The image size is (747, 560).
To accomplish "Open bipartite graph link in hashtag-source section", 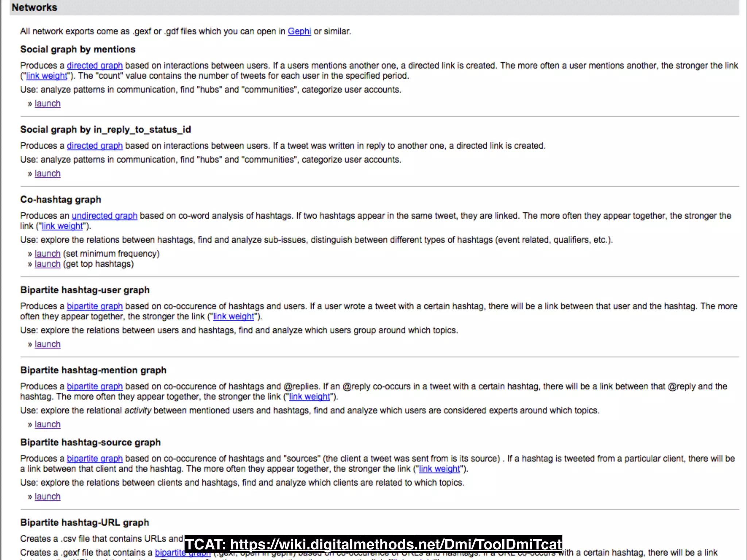I will point(94,459).
